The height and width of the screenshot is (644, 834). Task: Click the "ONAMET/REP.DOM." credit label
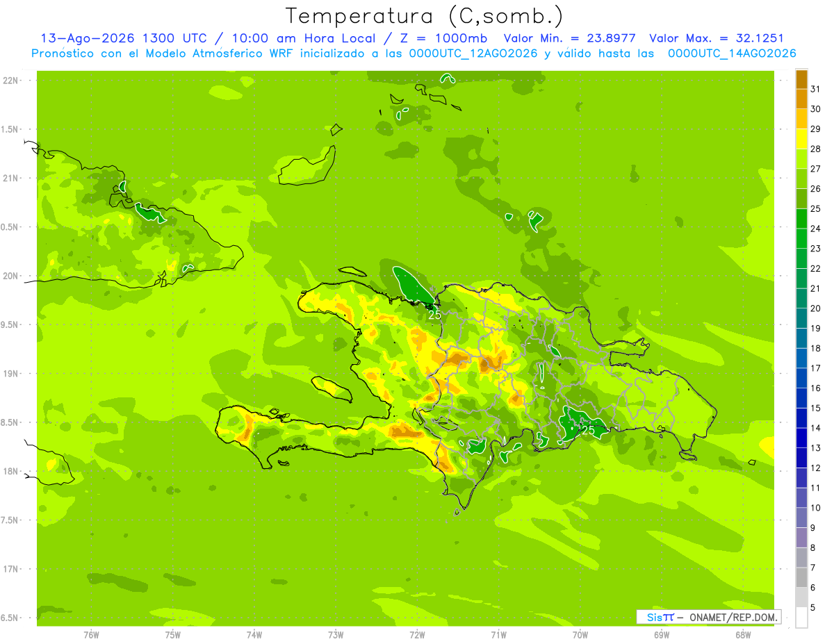pyautogui.click(x=733, y=617)
